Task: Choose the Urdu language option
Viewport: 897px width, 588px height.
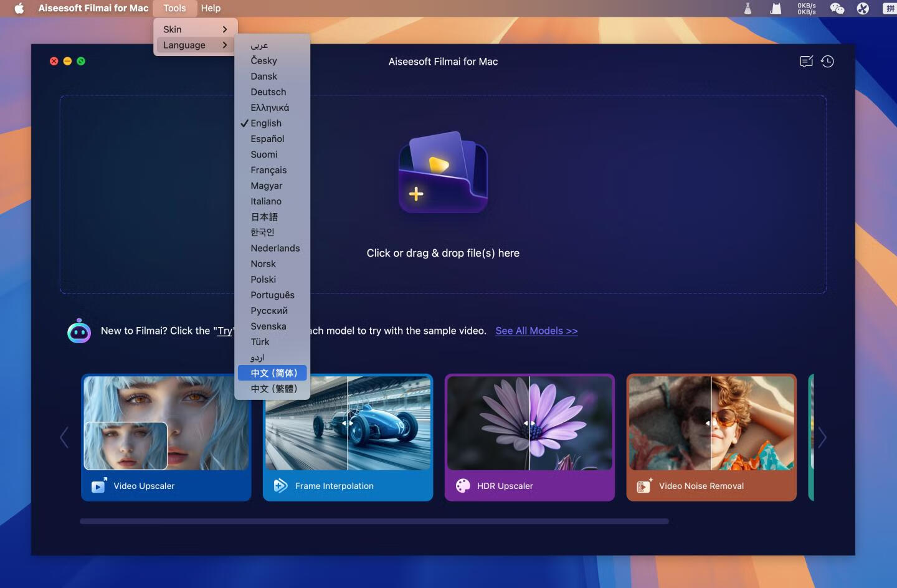Action: 272,358
